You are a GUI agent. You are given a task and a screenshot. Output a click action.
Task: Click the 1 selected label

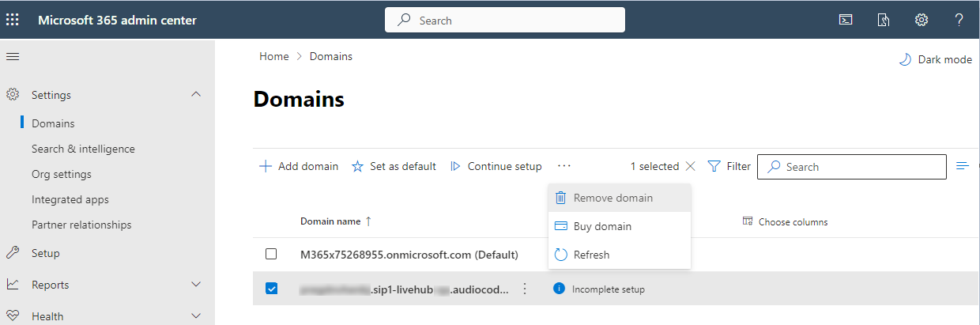tap(654, 166)
